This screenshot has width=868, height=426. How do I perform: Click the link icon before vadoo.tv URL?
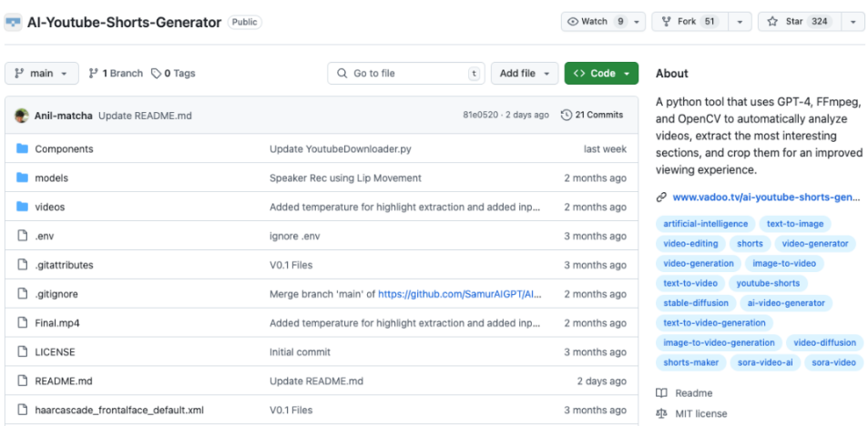click(x=661, y=197)
